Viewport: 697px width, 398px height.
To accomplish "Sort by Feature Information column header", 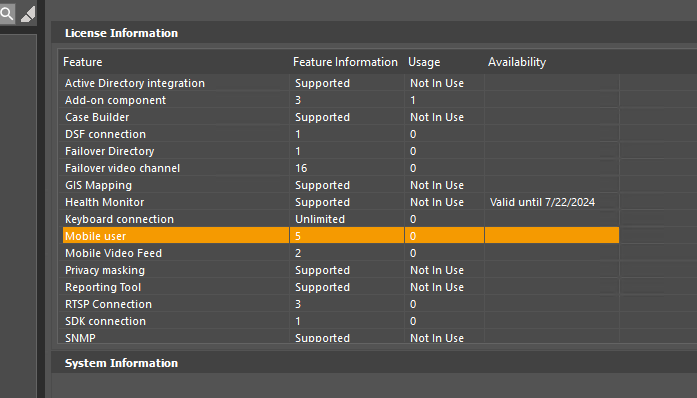I will click(x=345, y=62).
